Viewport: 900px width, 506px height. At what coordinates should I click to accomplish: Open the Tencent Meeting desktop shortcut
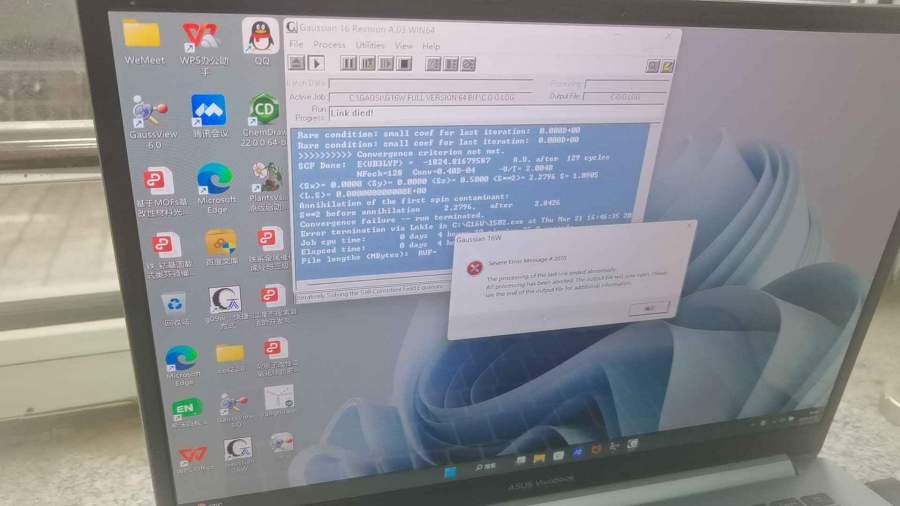(x=209, y=116)
